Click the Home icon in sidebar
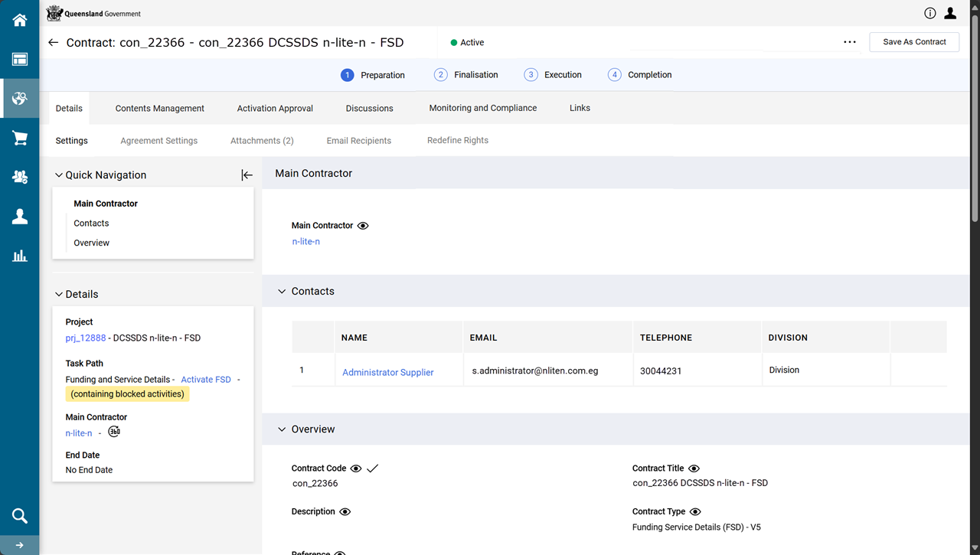This screenshot has width=980, height=555. [x=19, y=20]
